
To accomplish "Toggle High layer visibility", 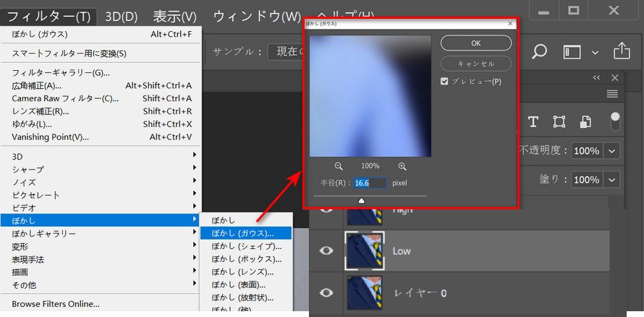I will pyautogui.click(x=326, y=209).
